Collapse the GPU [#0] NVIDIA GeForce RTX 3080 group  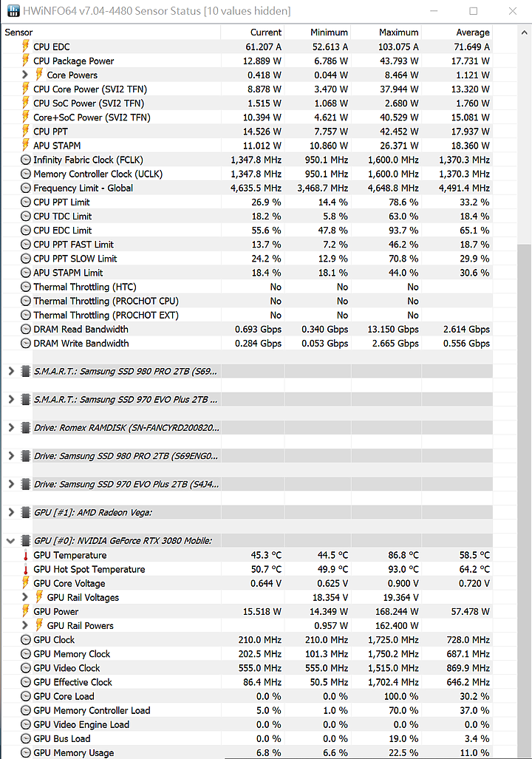tap(11, 541)
